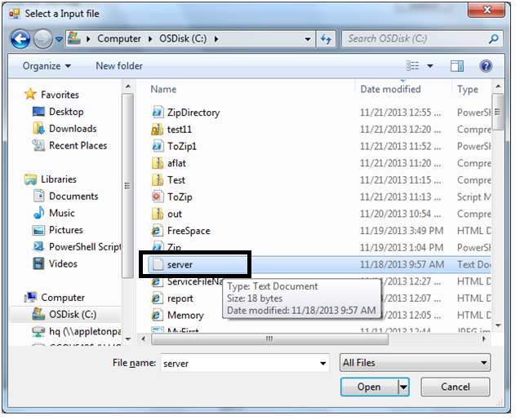The height and width of the screenshot is (420, 520).
Task: Click the refresh icon beside address bar
Action: (327, 38)
